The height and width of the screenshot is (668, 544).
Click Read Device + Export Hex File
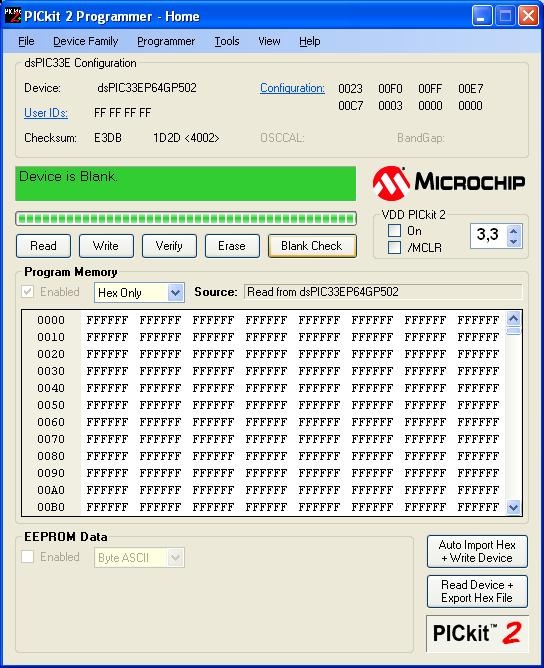coord(477,592)
